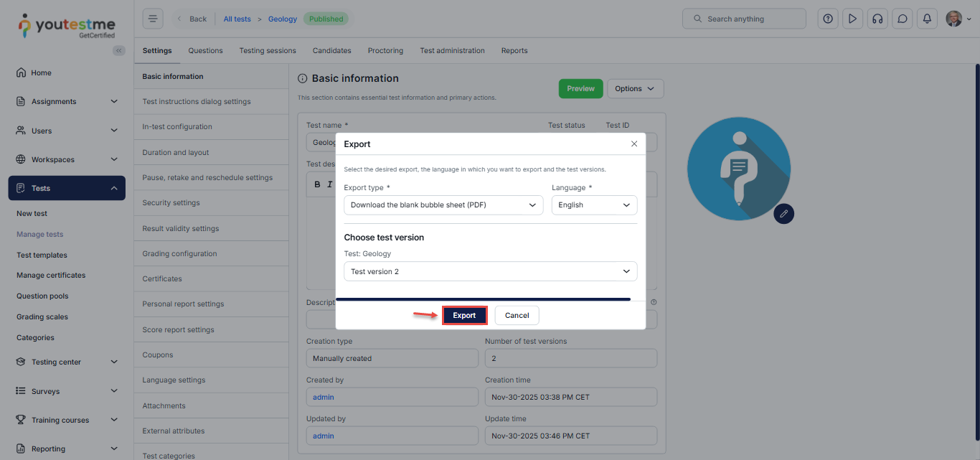Click the Search anything field
The height and width of the screenshot is (460, 980).
[744, 19]
